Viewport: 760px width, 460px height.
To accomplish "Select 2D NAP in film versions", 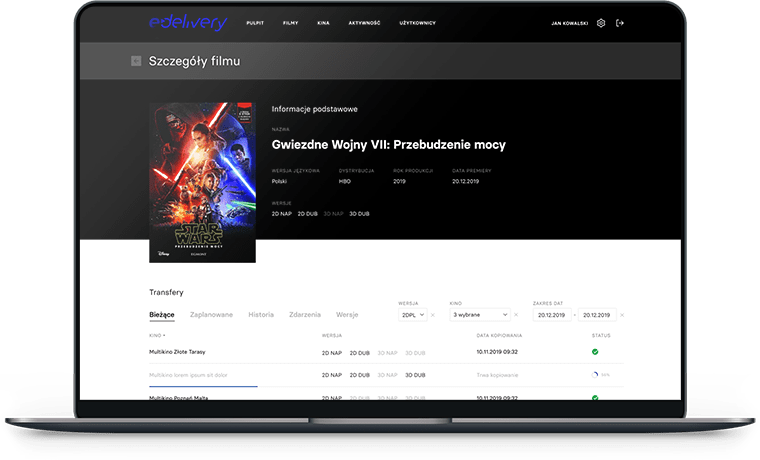I will (x=282, y=214).
